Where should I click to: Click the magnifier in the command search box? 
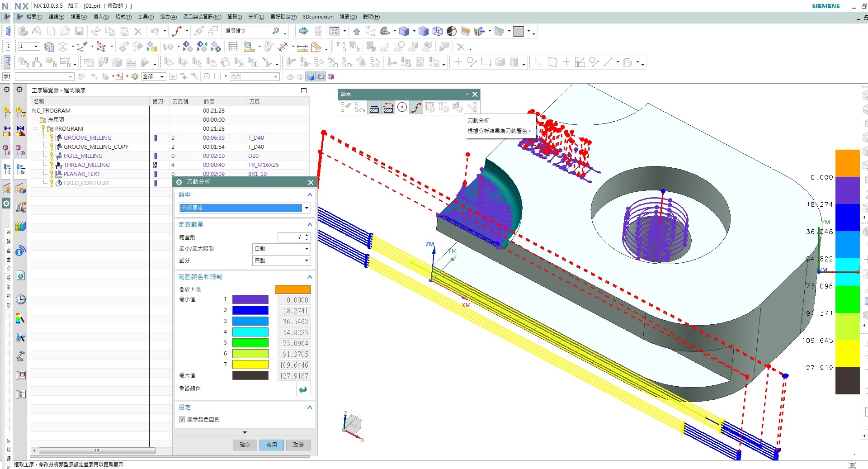(276, 31)
